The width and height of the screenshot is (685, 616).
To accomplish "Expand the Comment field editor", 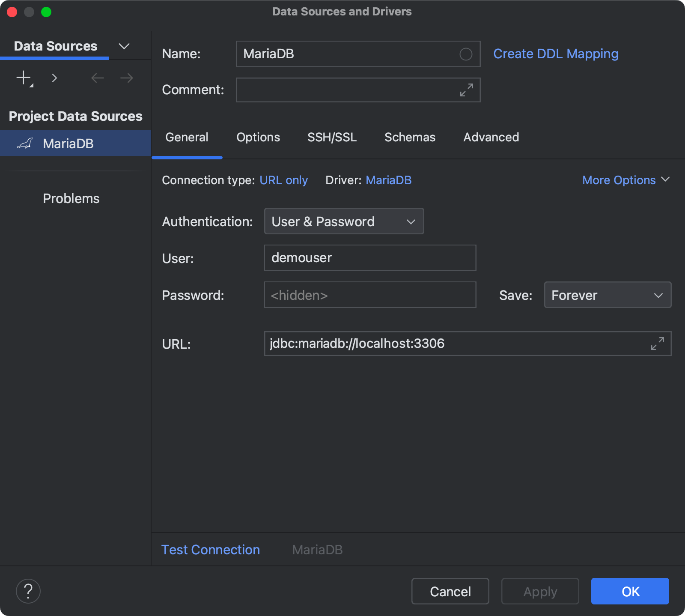I will [466, 90].
